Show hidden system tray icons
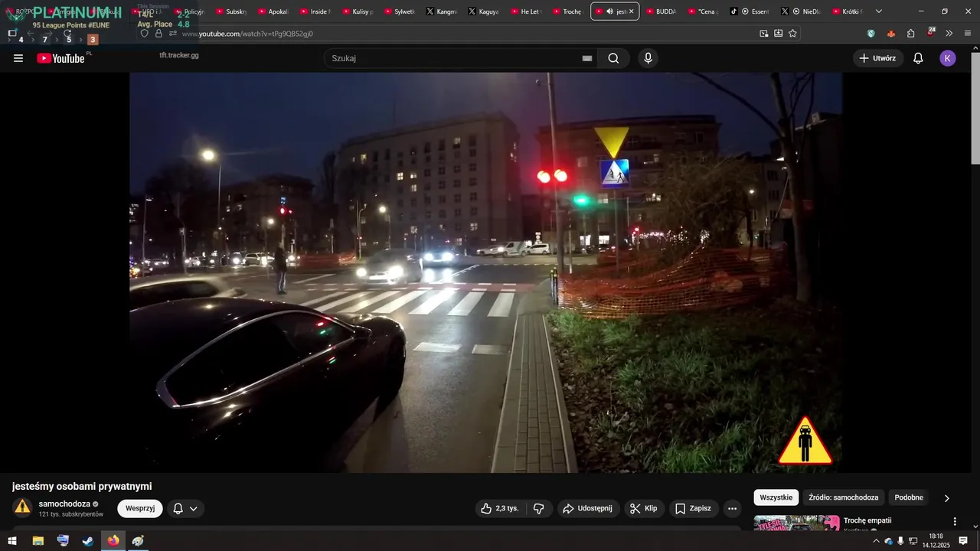The height and width of the screenshot is (551, 980). click(876, 541)
